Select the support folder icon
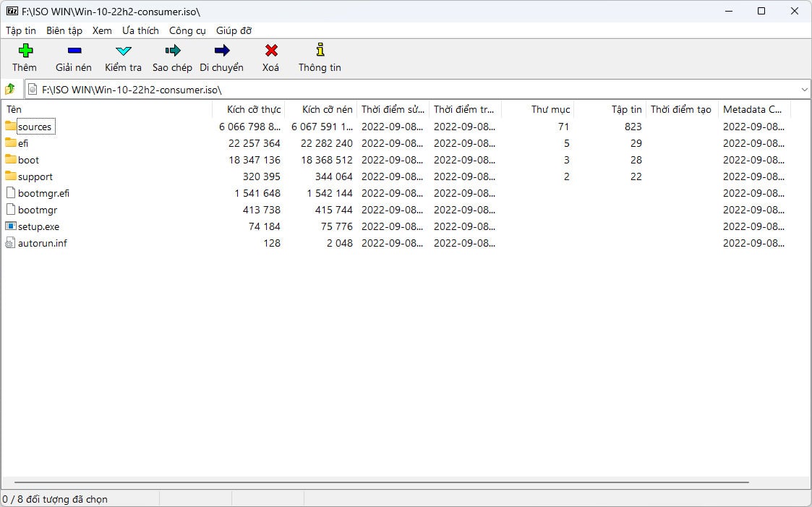This screenshot has height=507, width=812. 10,176
